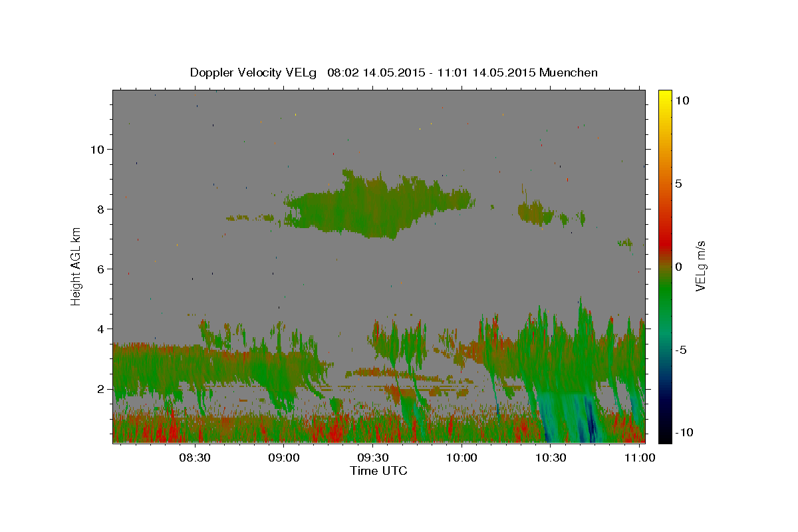This screenshot has width=798, height=532.
Task: Click the height axis label '10' on left
Action: [98, 150]
